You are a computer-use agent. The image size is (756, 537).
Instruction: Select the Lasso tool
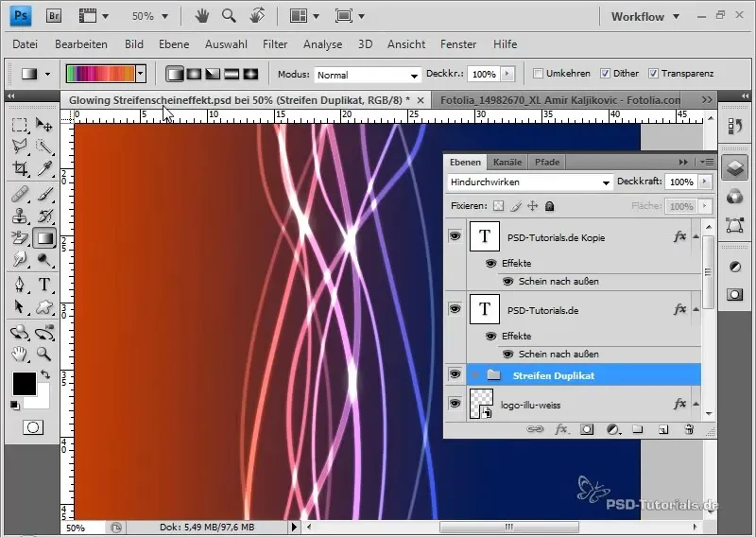(x=19, y=147)
